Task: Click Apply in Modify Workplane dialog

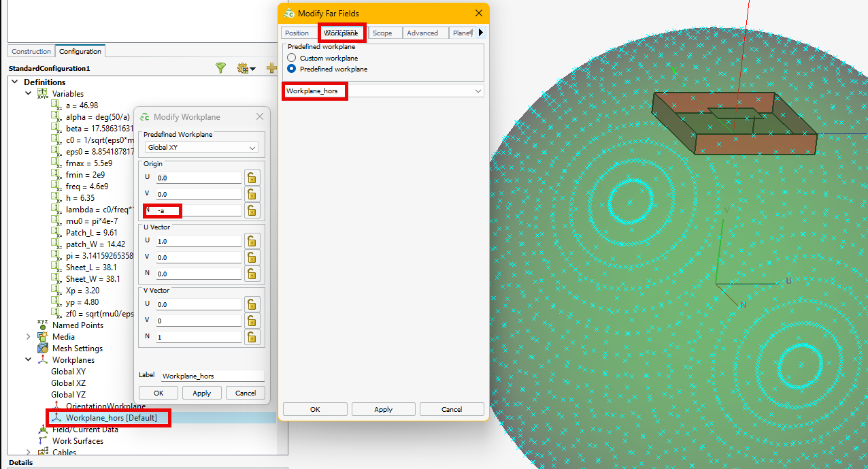Action: coord(202,393)
